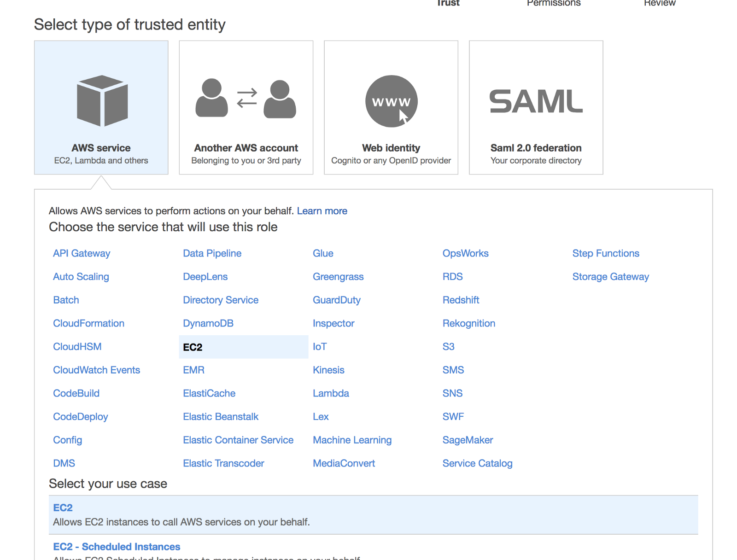Click the SAML logo icon

(536, 101)
